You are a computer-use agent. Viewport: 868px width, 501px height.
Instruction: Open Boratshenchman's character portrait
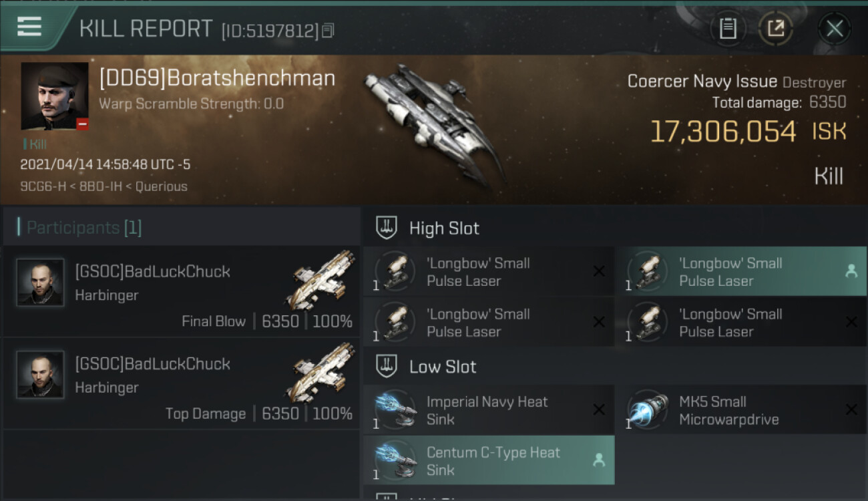[x=54, y=96]
